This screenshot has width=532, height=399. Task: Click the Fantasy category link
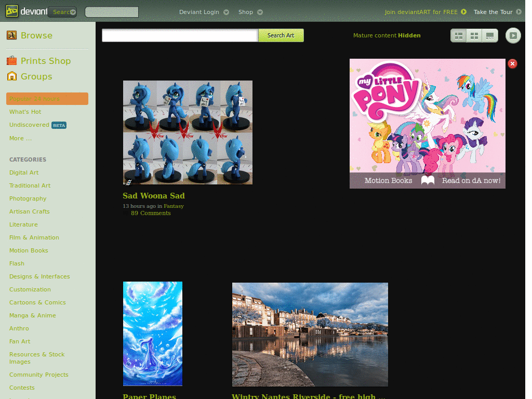pos(174,206)
